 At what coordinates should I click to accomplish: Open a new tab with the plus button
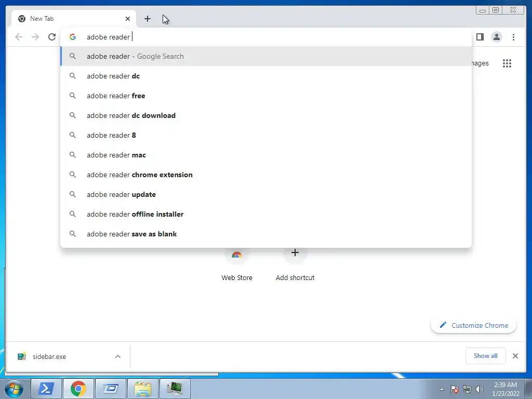147,19
